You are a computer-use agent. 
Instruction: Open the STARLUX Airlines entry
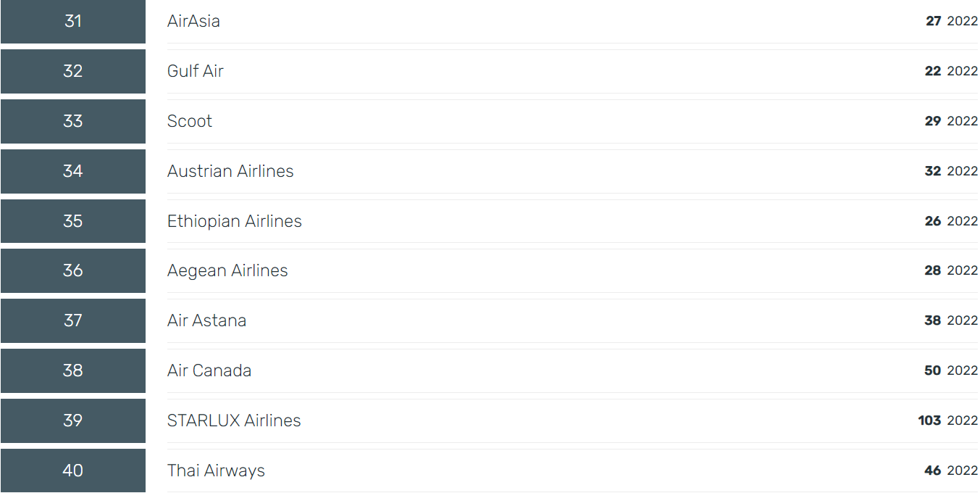click(234, 420)
